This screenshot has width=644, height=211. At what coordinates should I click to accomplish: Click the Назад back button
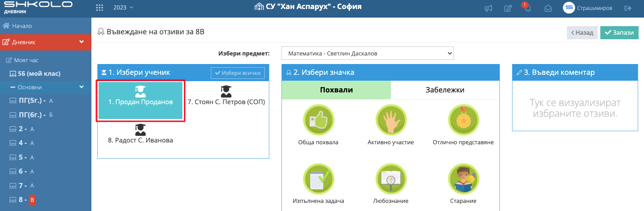click(582, 32)
